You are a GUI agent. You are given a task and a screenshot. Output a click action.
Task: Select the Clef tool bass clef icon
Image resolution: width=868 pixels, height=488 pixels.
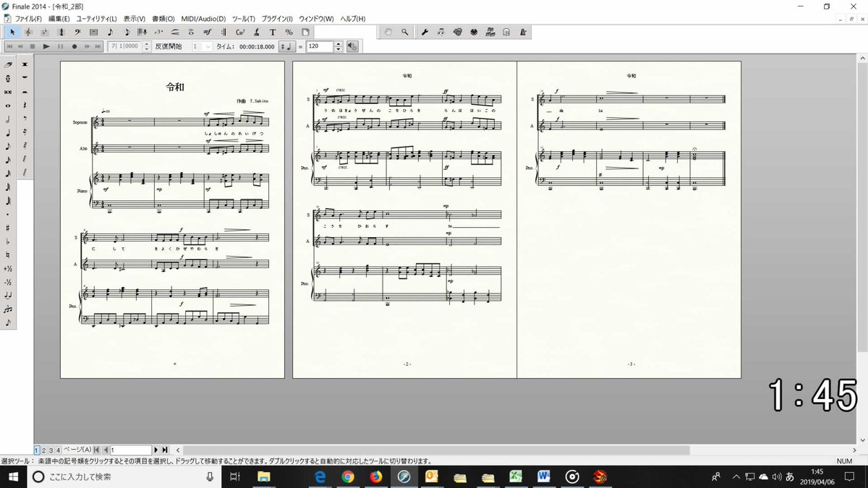pyautogui.click(x=77, y=32)
